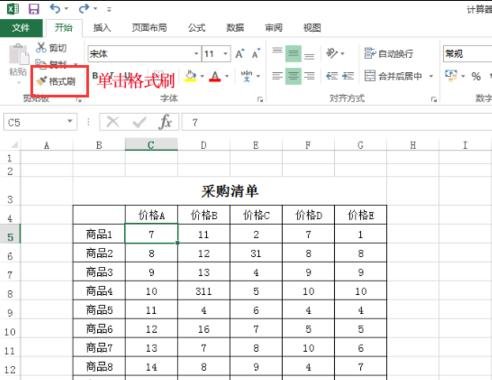Switch to the 插入 (Insert) tab
The width and height of the screenshot is (492, 380).
coord(102,28)
